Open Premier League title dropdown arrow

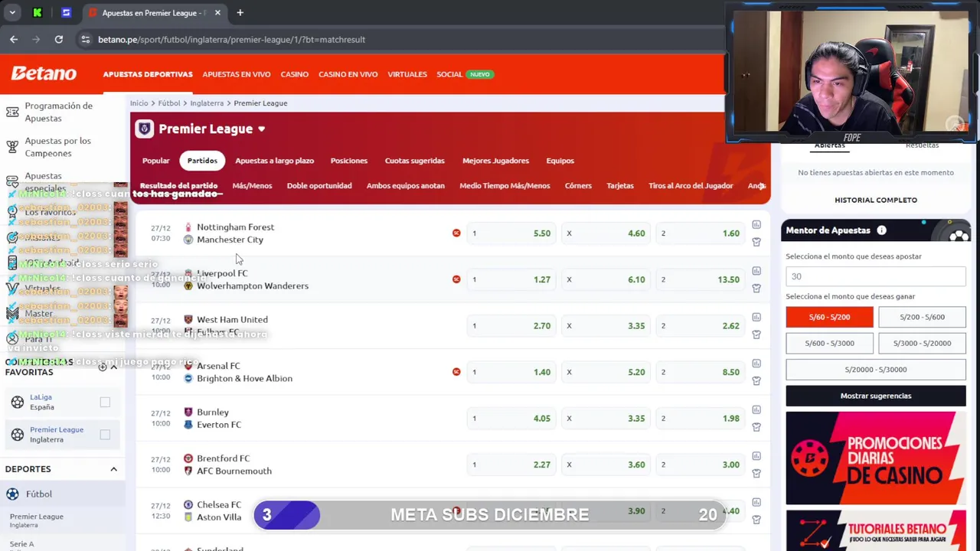pos(261,129)
